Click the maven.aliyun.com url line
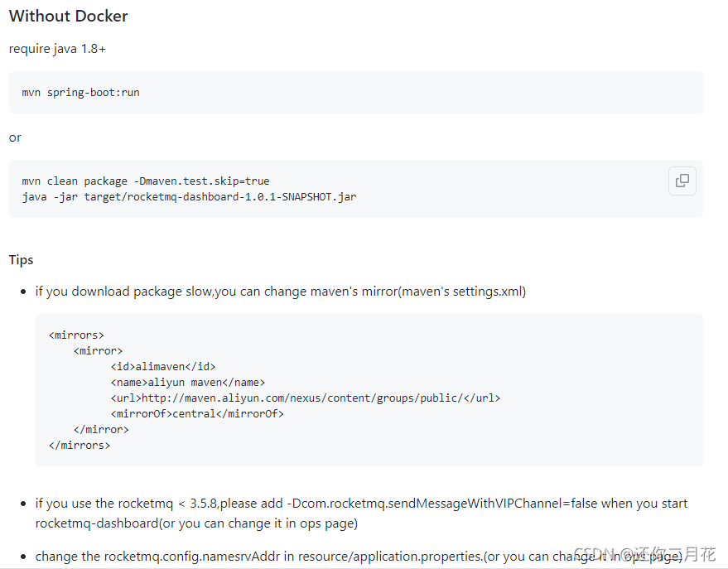This screenshot has height=569, width=728. [305, 398]
